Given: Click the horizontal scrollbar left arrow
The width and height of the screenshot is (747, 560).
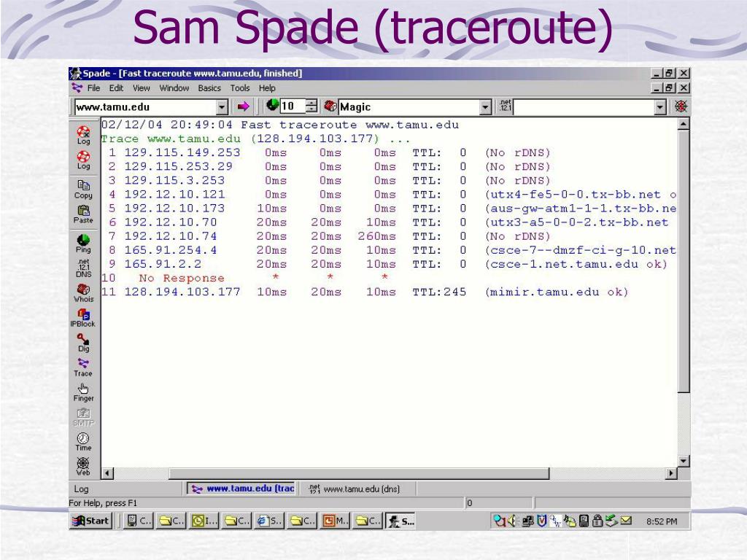Looking at the screenshot, I should [107, 472].
